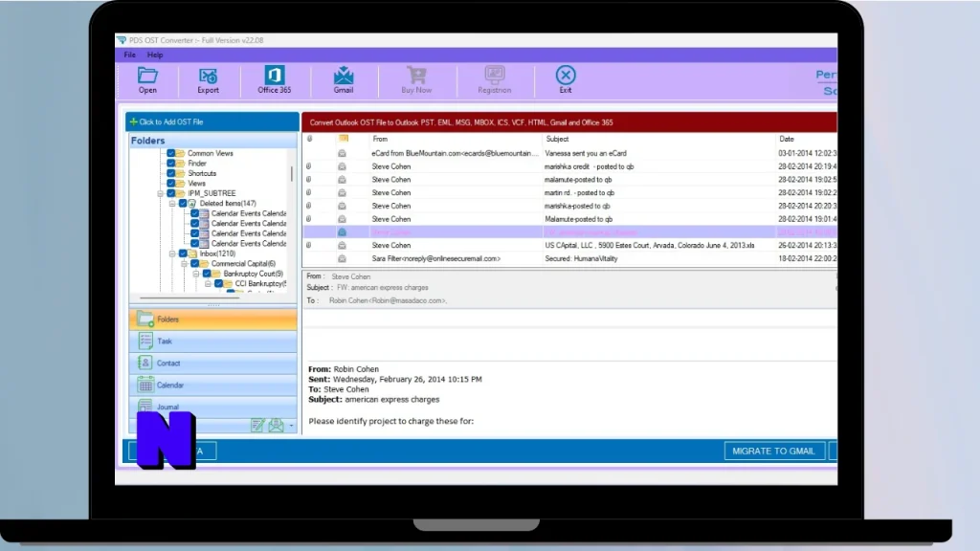Collapse the Deleted Items(147) node
980x551 pixels.
(x=172, y=204)
